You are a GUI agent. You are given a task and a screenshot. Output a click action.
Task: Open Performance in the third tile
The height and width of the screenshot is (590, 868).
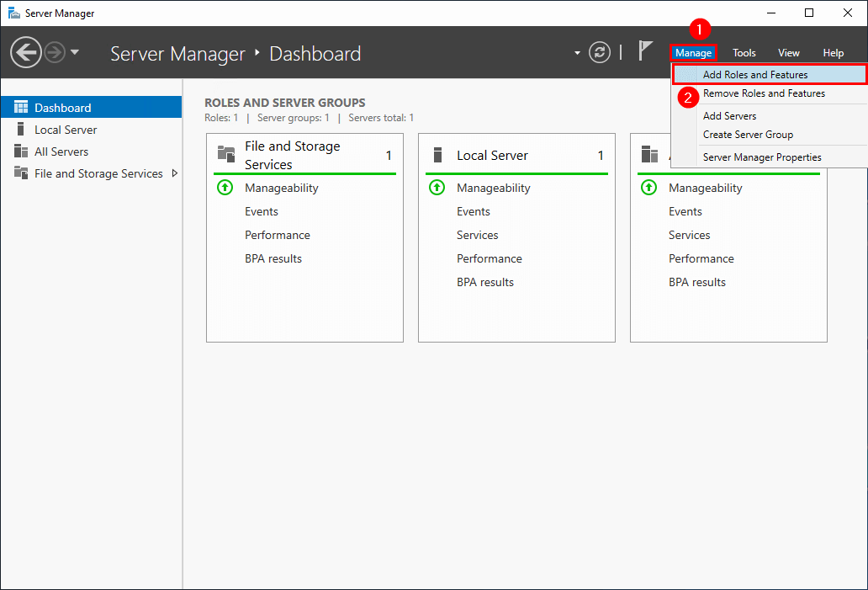[x=701, y=258]
